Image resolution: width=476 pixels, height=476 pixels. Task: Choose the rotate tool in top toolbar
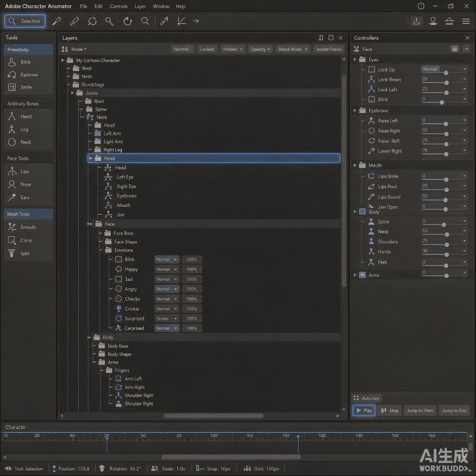(x=127, y=21)
